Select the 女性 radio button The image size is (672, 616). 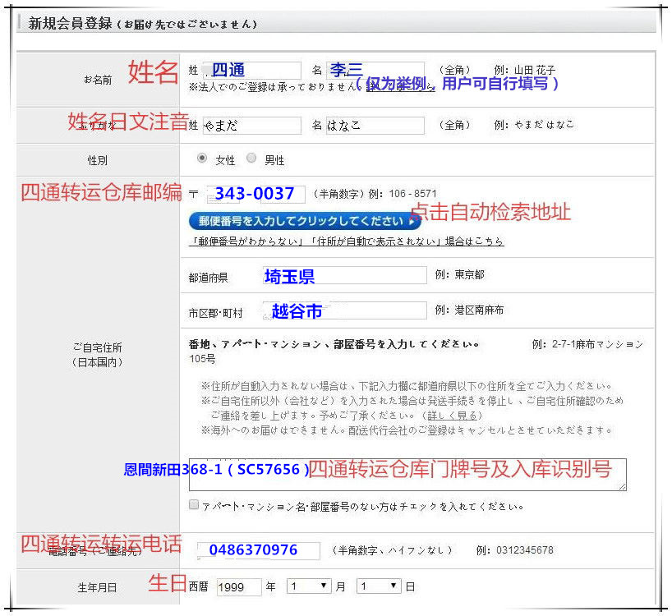click(202, 158)
